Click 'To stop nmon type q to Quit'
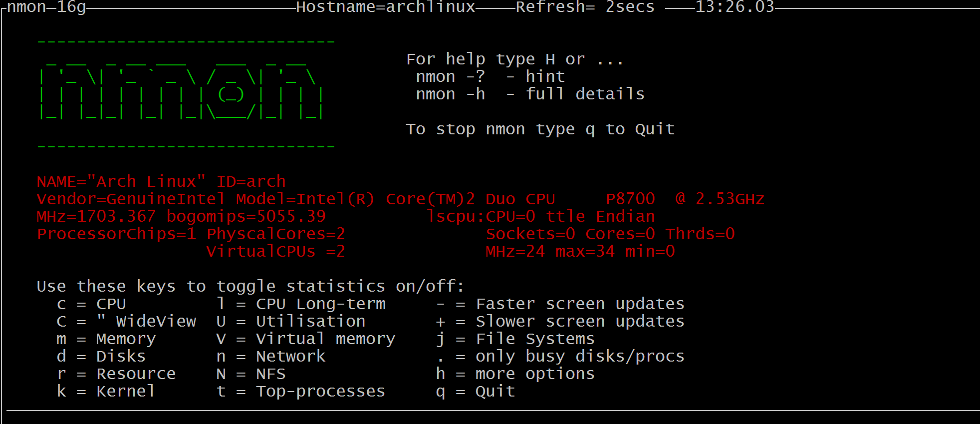Image resolution: width=980 pixels, height=424 pixels. [540, 129]
